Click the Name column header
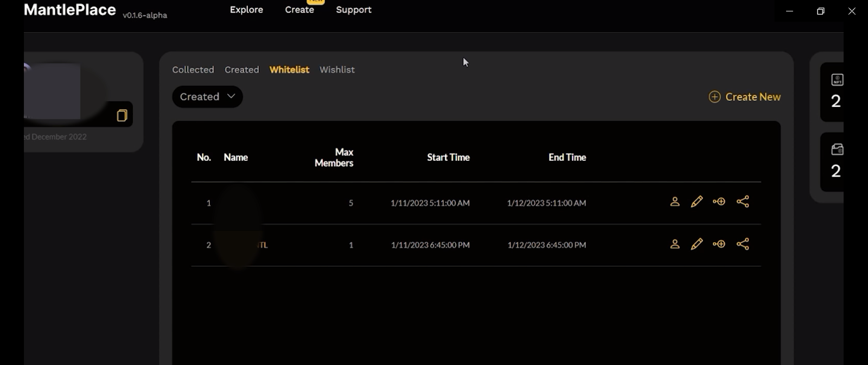 pyautogui.click(x=236, y=158)
